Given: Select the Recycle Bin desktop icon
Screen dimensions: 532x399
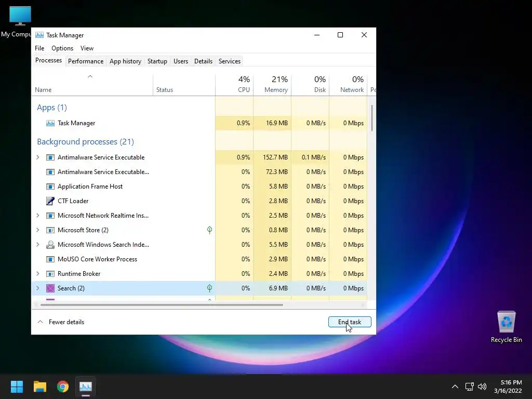Looking at the screenshot, I should [506, 327].
